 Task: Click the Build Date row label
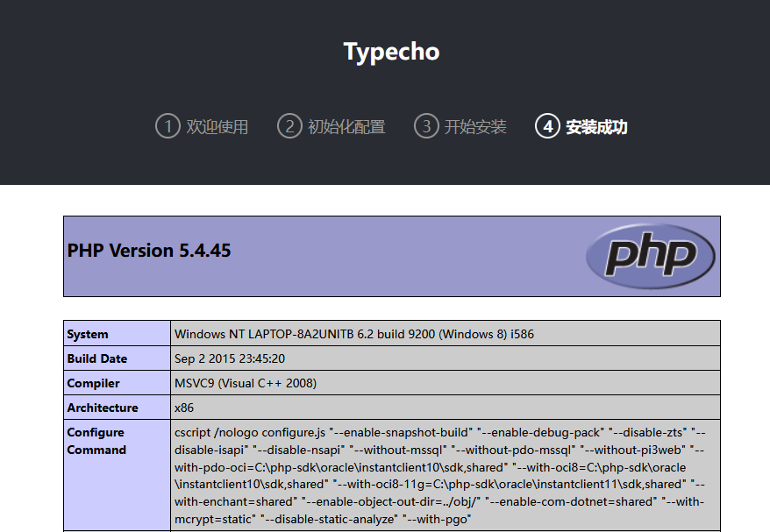tap(97, 358)
